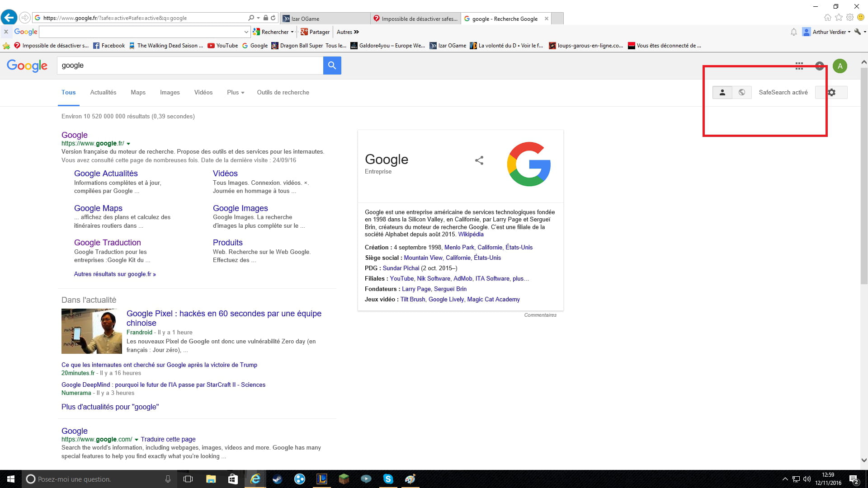The width and height of the screenshot is (868, 488).
Task: Switch to private results person toggle
Action: [x=722, y=92]
